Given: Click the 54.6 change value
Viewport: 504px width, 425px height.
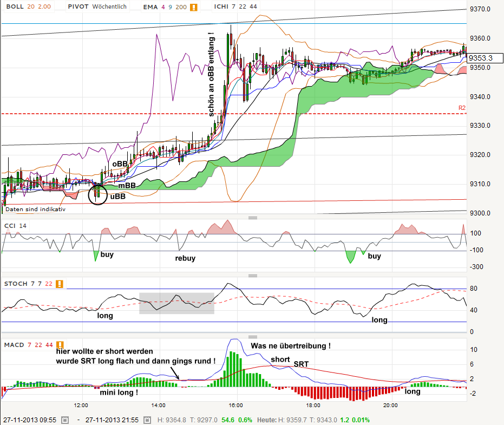Looking at the screenshot, I should [x=228, y=420].
